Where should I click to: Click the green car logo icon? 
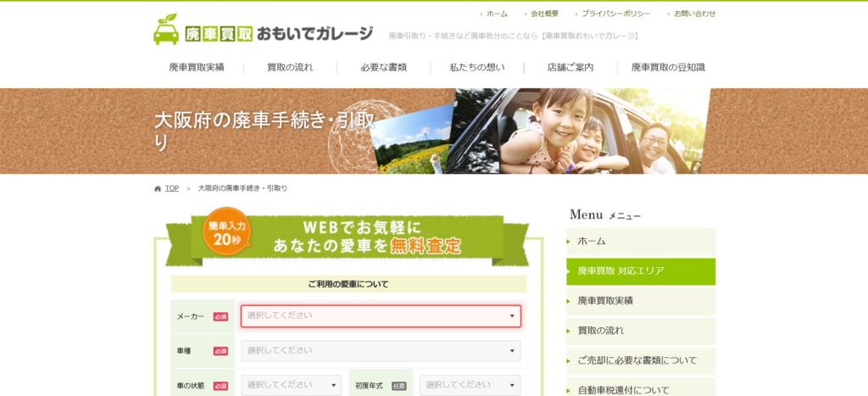pyautogui.click(x=166, y=30)
